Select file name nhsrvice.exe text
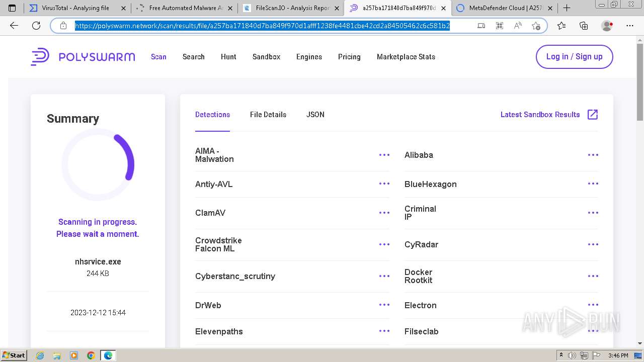Screen dimensions: 644x362 [98, 261]
